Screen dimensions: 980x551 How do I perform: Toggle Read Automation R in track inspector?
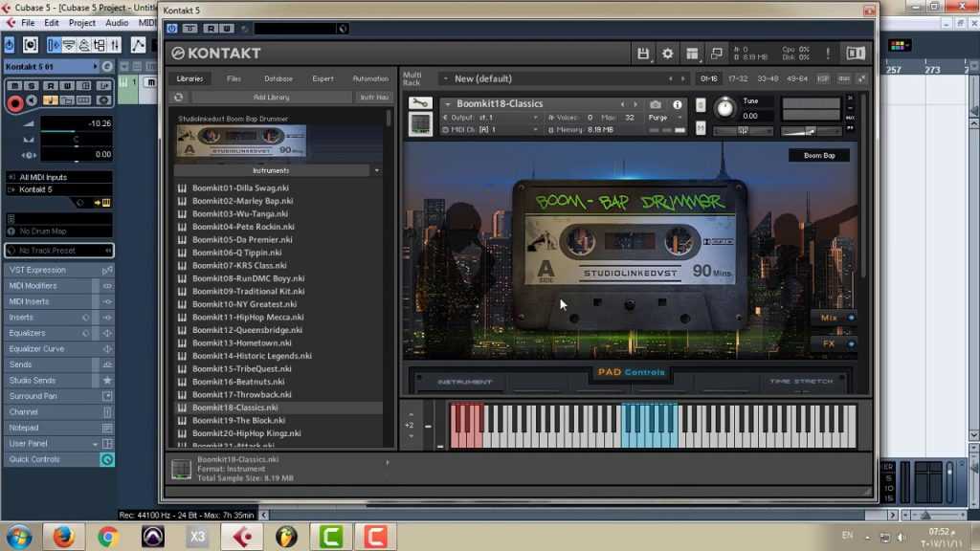pos(50,85)
